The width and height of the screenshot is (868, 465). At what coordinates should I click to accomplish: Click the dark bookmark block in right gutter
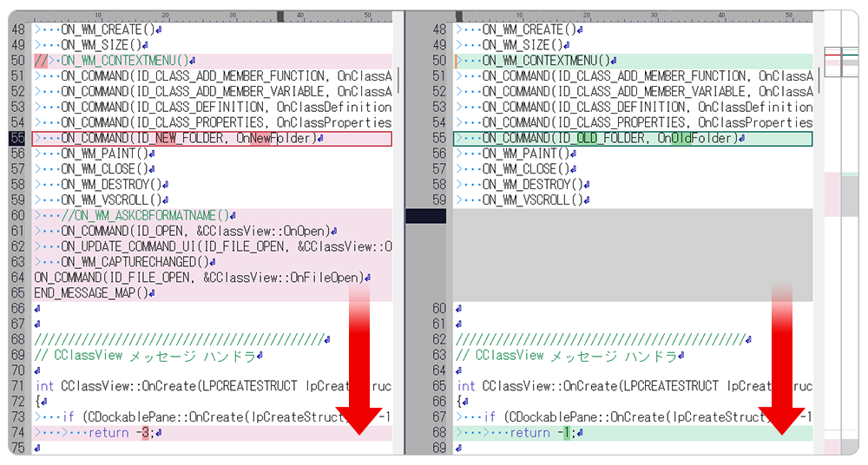(x=425, y=216)
